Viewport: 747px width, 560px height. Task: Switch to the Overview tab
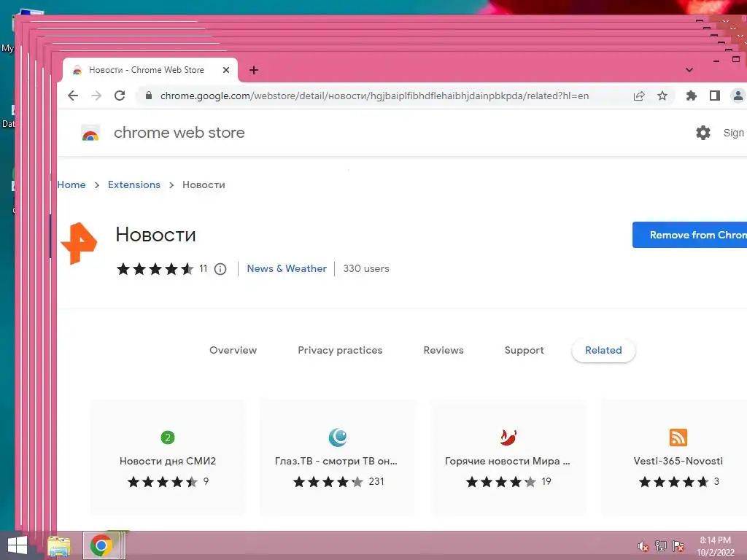click(233, 351)
